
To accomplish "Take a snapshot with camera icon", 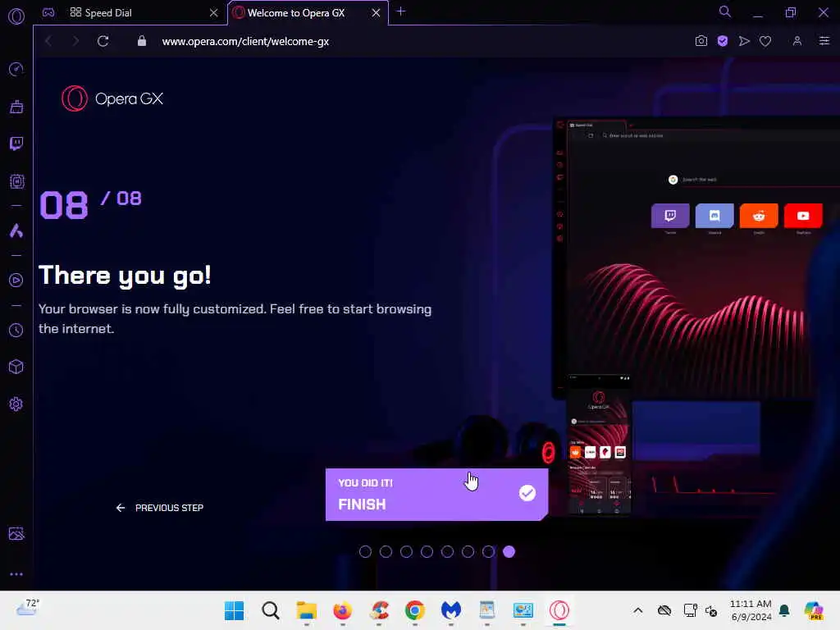I will point(701,41).
